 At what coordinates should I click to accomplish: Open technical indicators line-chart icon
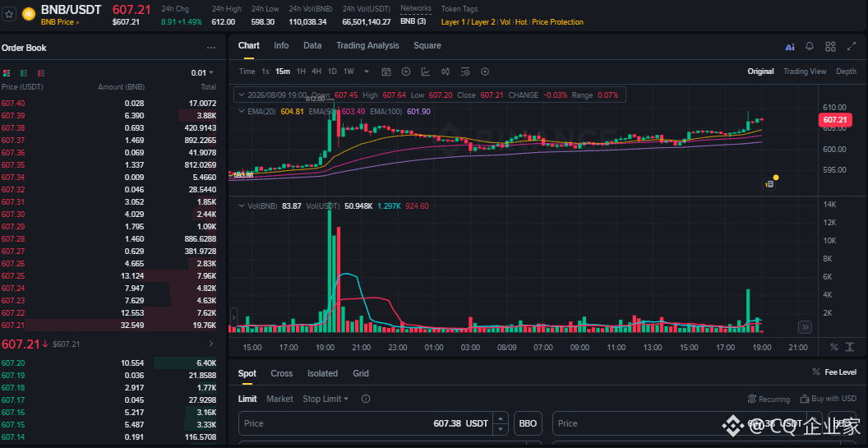426,72
